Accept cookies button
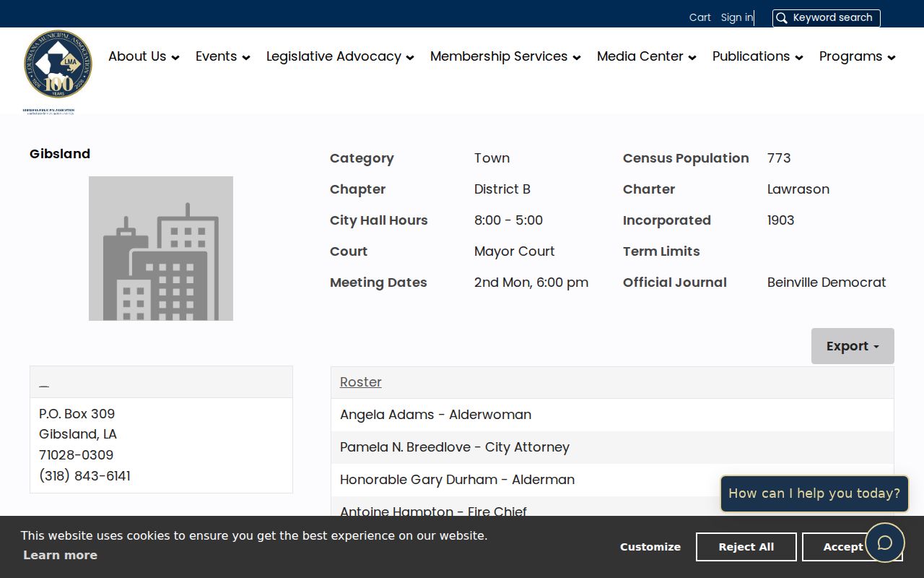Image resolution: width=924 pixels, height=578 pixels. coord(842,547)
